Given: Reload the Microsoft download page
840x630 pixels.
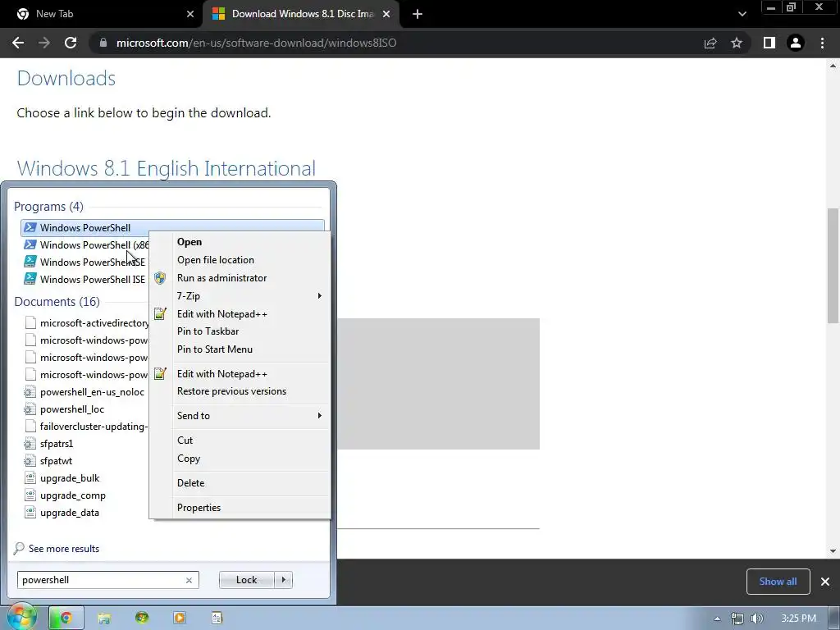Looking at the screenshot, I should click(71, 43).
